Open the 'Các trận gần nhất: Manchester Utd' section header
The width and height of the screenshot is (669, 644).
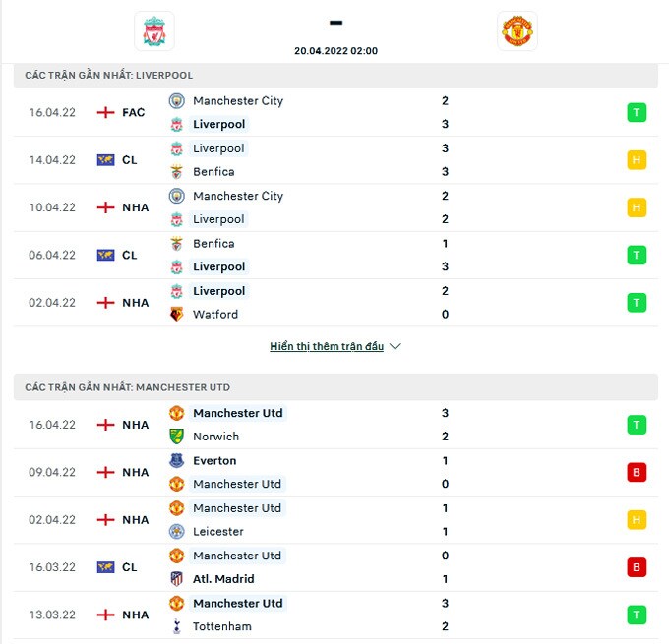128,388
